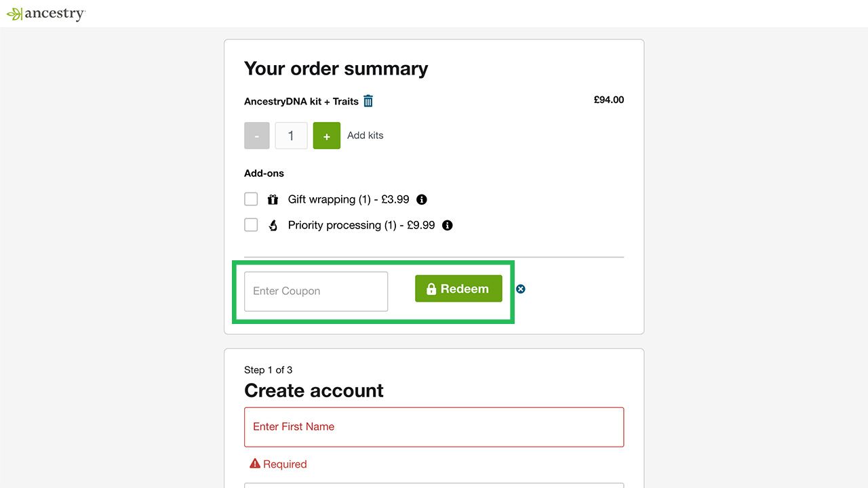This screenshot has height=488, width=868.
Task: Focus the kit quantity number field
Action: (x=292, y=136)
